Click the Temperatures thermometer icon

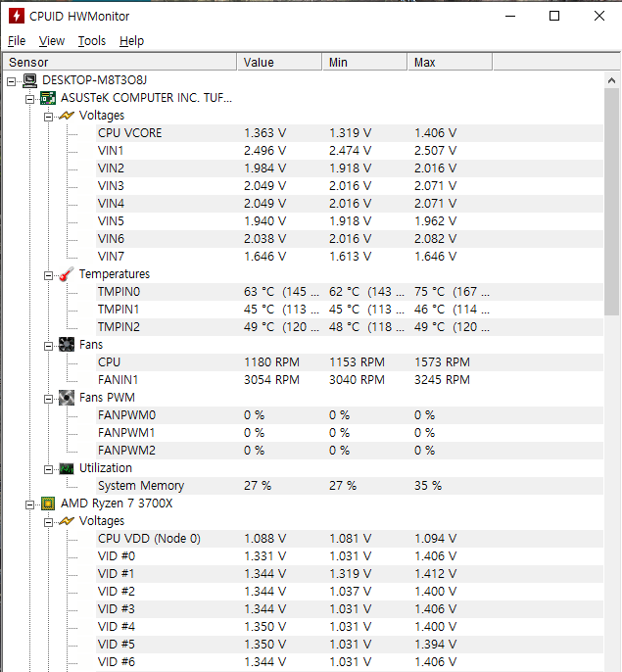[67, 274]
